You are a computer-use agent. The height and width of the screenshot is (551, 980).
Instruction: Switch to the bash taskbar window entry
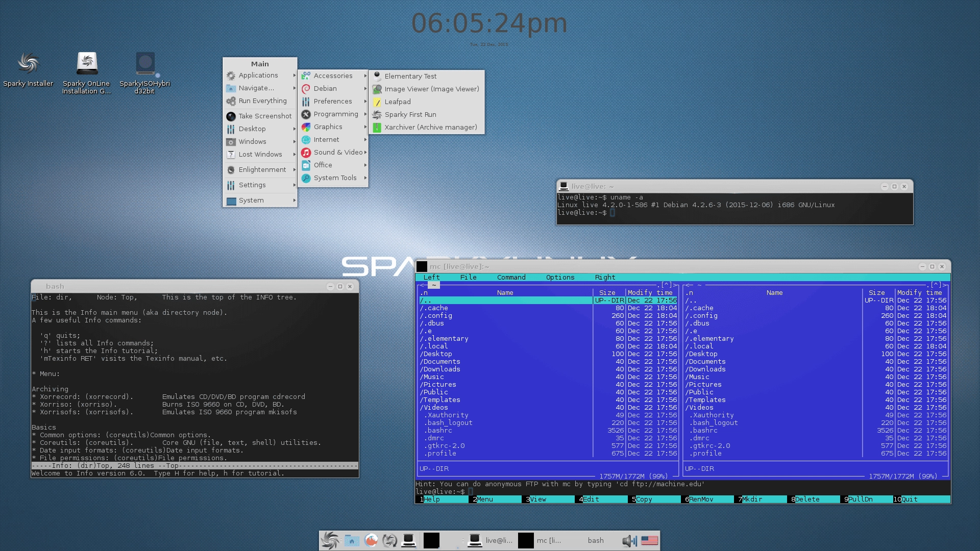coord(595,541)
